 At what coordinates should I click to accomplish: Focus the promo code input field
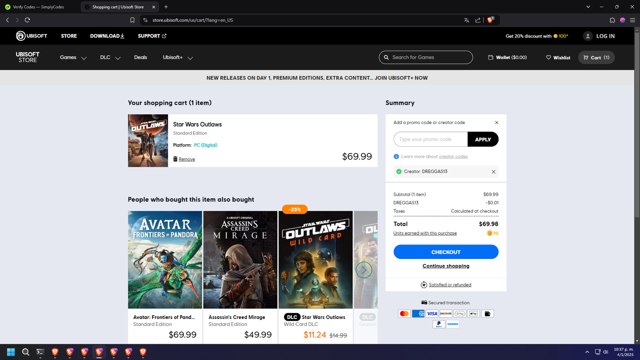tap(431, 139)
